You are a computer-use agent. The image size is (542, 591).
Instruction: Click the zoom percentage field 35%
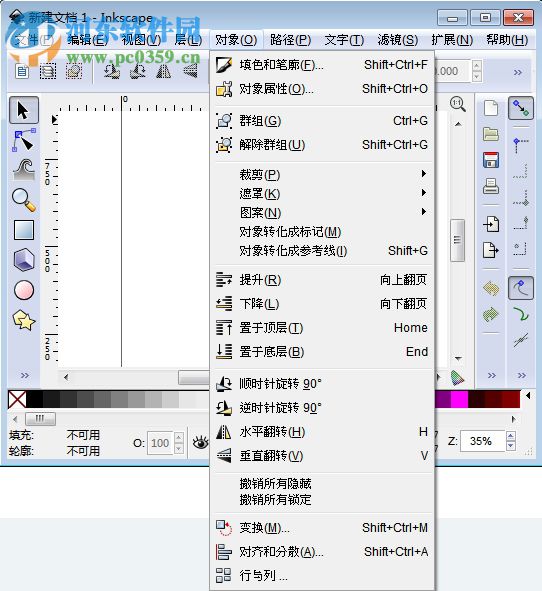[x=482, y=441]
